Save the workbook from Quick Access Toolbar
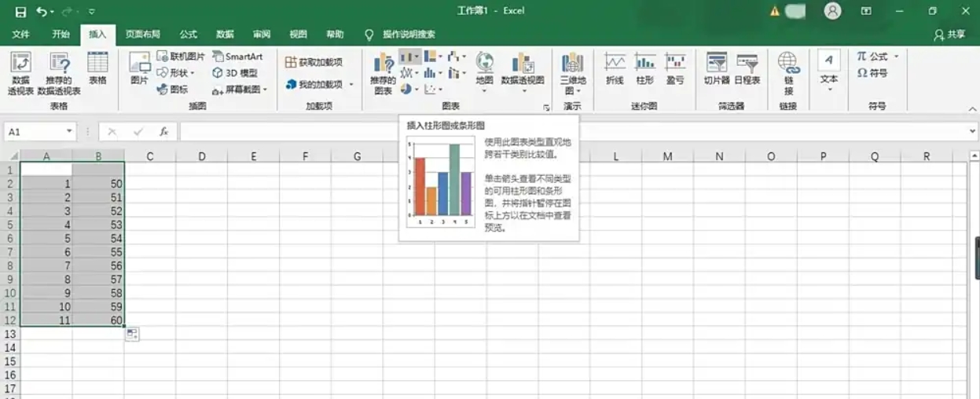This screenshot has height=399, width=980. click(20, 12)
